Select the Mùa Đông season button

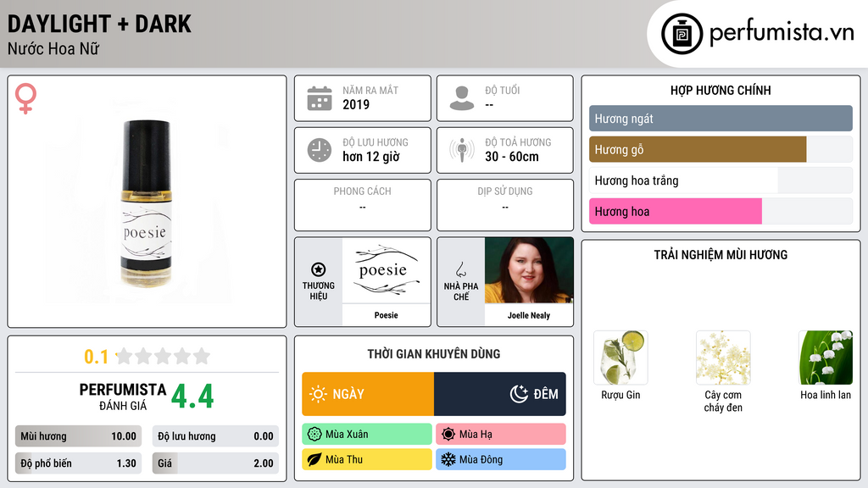tap(501, 459)
